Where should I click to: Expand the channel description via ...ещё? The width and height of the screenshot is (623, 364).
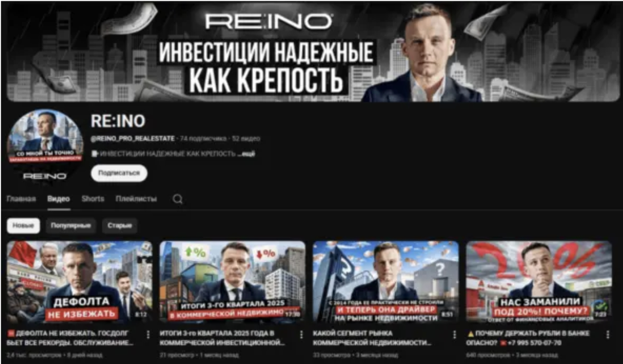pos(246,154)
